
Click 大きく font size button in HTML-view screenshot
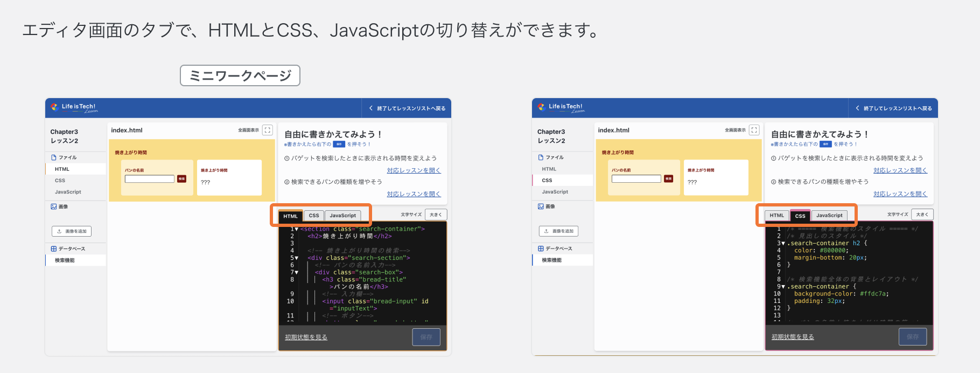pyautogui.click(x=436, y=215)
